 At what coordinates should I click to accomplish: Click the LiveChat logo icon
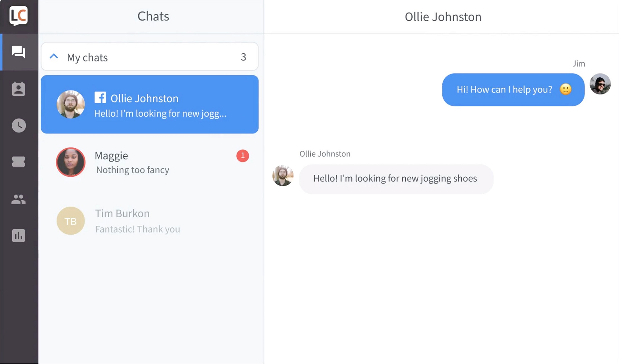(x=19, y=16)
